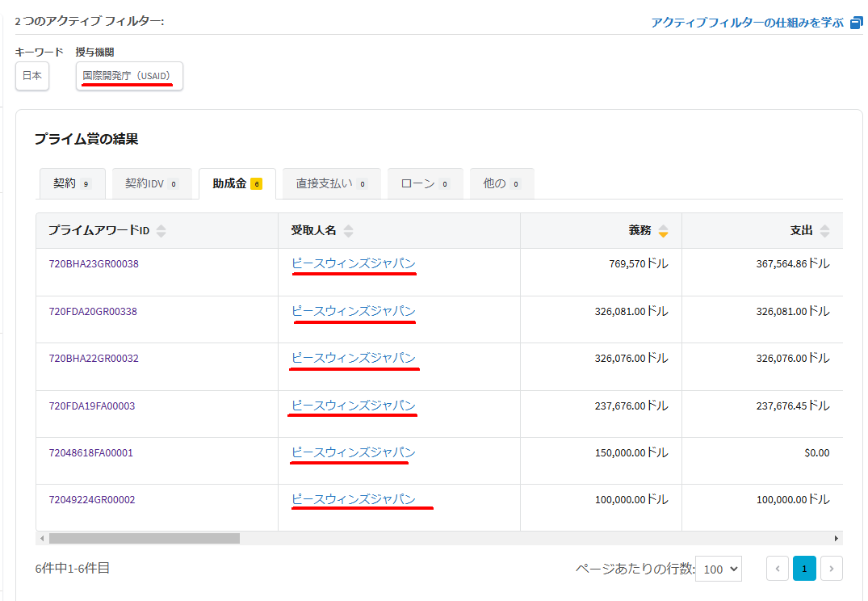The image size is (868, 601).
Task: Switch to the ローン tab
Action: coord(425,183)
